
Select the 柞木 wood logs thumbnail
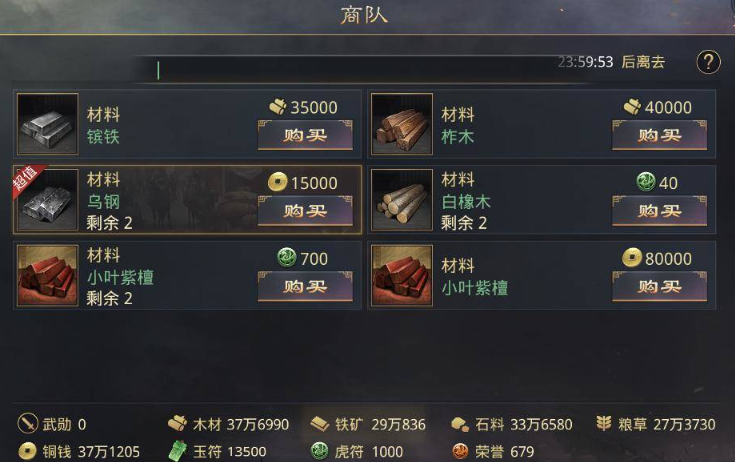[x=402, y=124]
